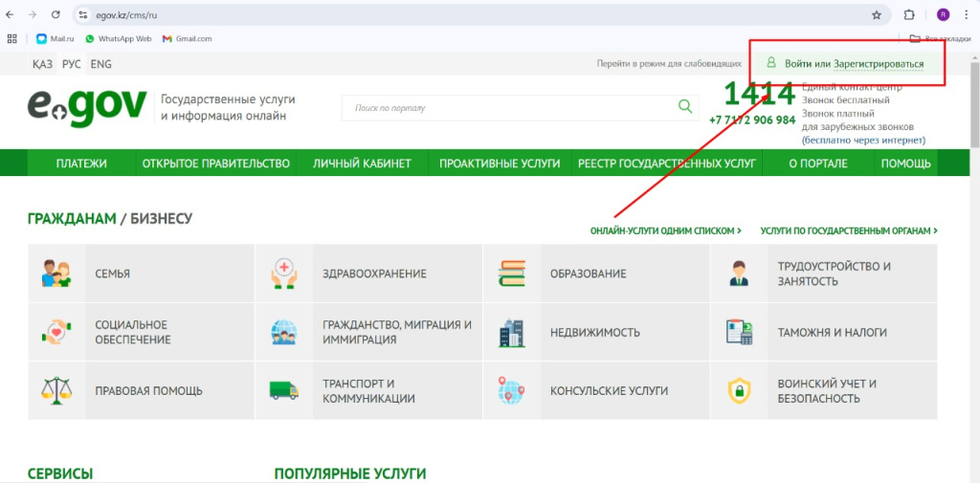This screenshot has height=483, width=980.
Task: Click the buildings real estate icon
Action: pos(512,333)
